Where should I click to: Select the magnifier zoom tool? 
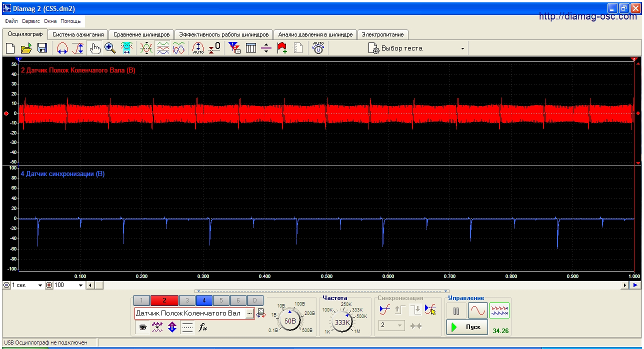pyautogui.click(x=110, y=48)
